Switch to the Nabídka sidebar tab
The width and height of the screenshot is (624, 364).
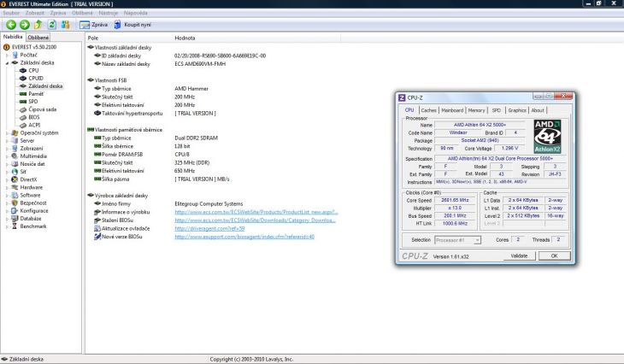point(13,37)
